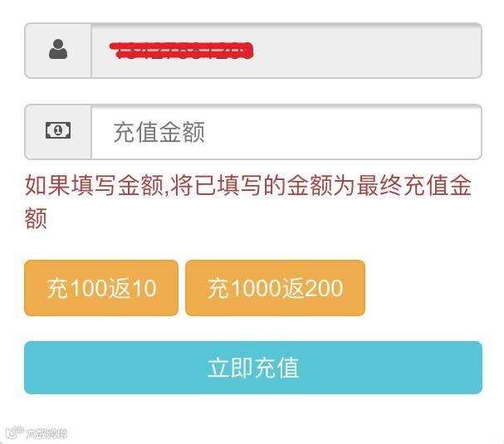Screen dimensions: 504x444
Task: Click the red notice text about final amount
Action: (x=247, y=202)
